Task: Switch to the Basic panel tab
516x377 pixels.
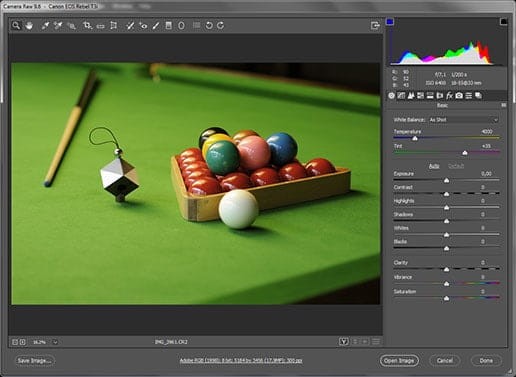Action: pyautogui.click(x=391, y=96)
